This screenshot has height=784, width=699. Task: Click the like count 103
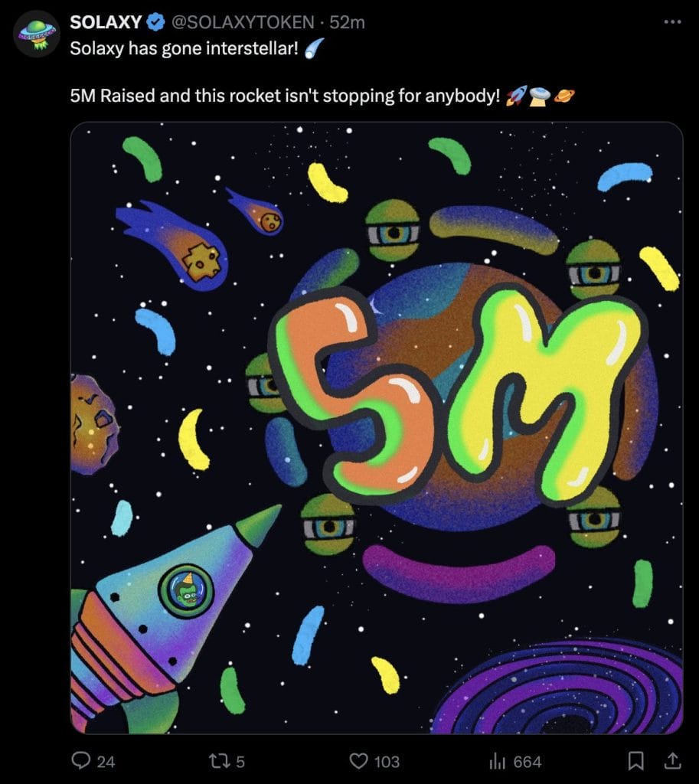pos(387,762)
